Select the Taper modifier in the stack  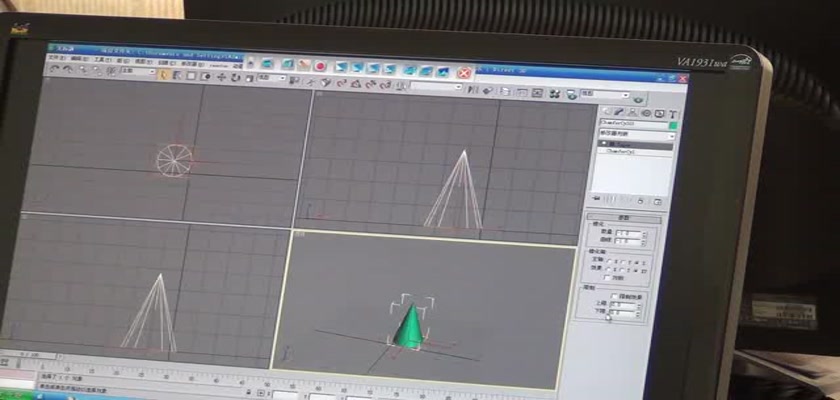point(635,145)
